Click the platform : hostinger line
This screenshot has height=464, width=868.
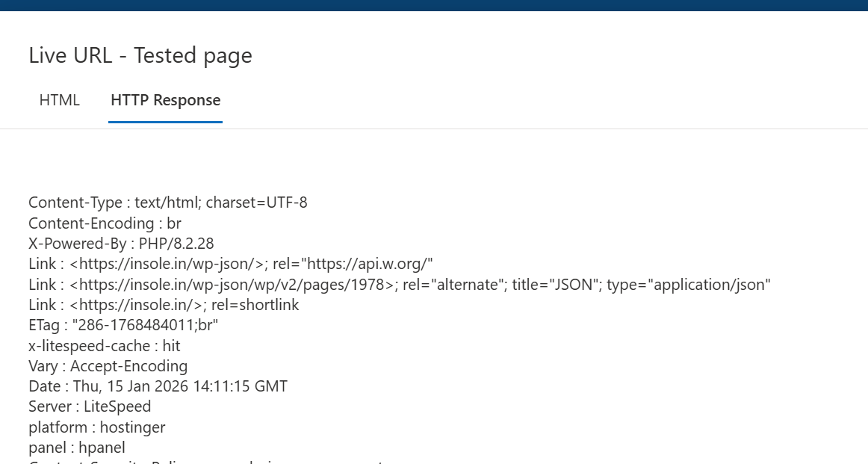pos(97,427)
